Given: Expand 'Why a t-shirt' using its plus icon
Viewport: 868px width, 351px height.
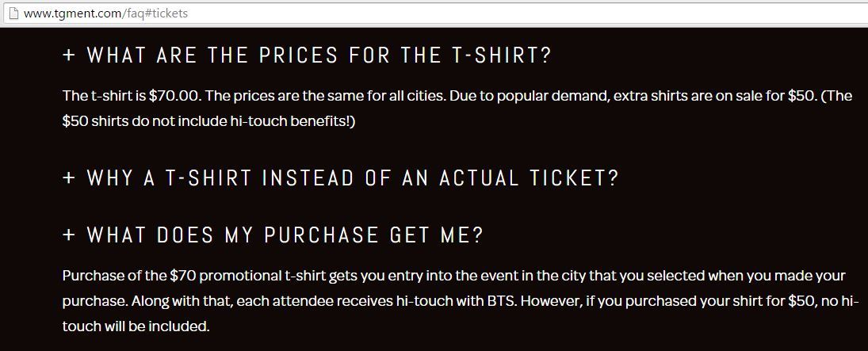Looking at the screenshot, I should (x=69, y=178).
